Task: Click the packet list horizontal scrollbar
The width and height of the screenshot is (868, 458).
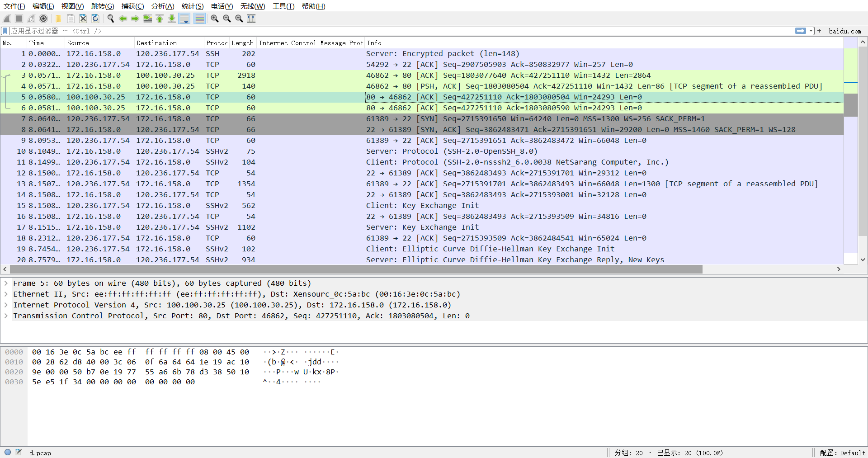Action: 356,269
